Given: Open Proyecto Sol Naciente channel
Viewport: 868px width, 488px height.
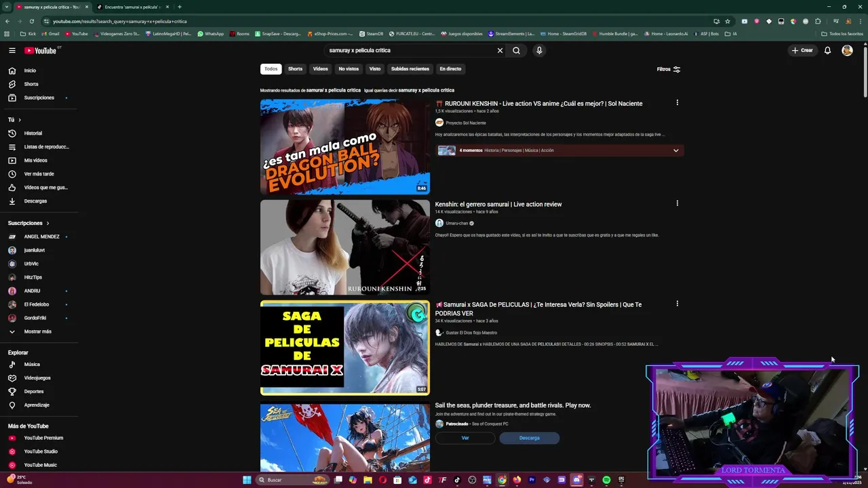Looking at the screenshot, I should coord(465,123).
